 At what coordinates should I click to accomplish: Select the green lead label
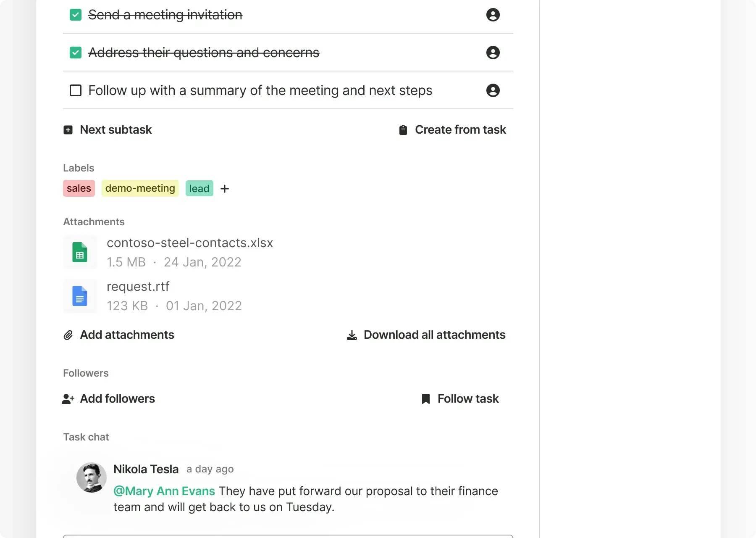199,189
